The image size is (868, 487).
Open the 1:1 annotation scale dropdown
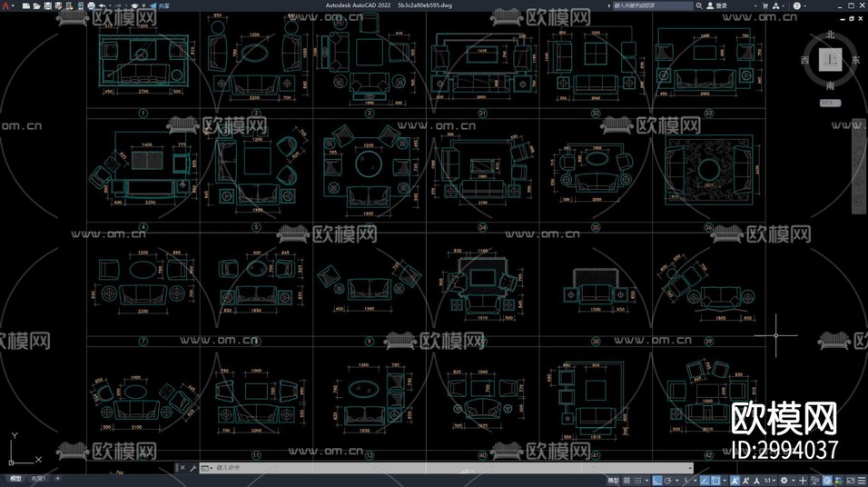770,481
